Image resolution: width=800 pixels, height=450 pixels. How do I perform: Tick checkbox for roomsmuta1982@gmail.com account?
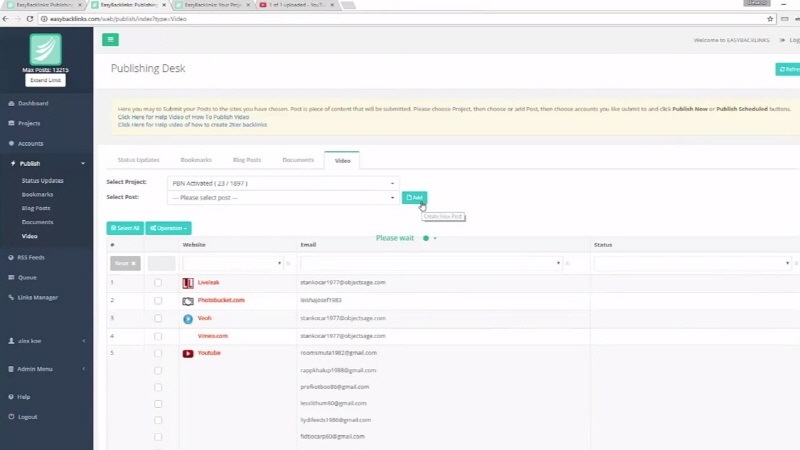[158, 353]
